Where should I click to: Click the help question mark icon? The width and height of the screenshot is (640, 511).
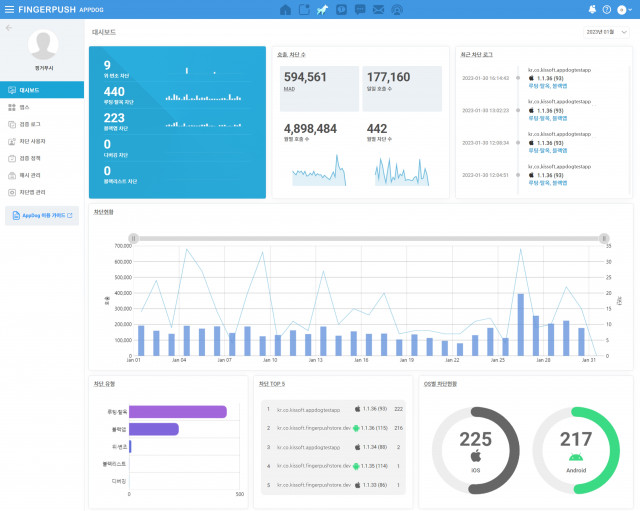click(607, 9)
